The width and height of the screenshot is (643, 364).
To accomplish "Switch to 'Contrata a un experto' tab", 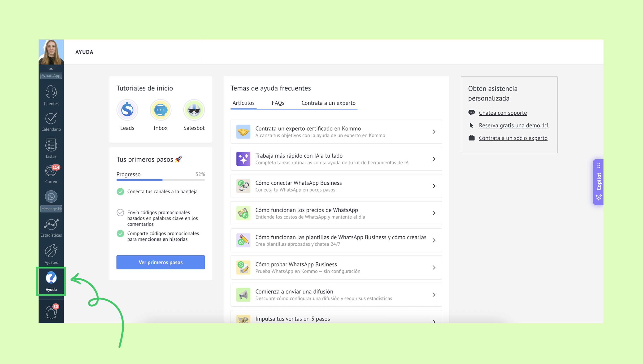I will [328, 103].
